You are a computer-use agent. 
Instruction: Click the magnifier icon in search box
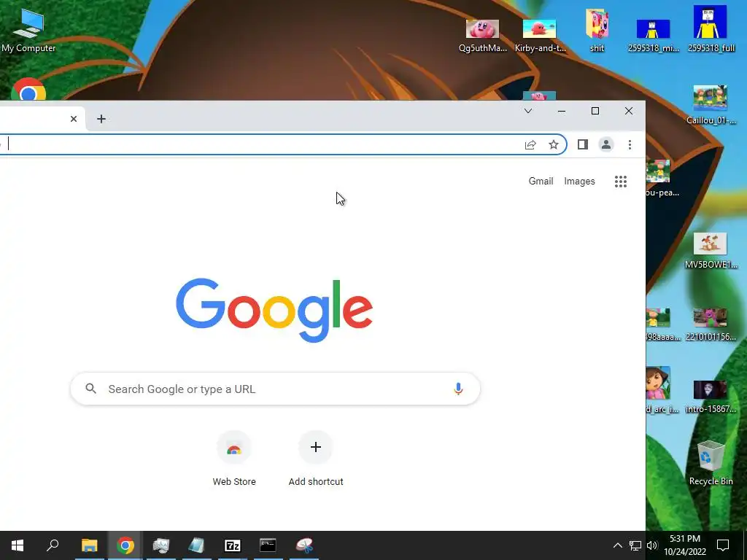coord(90,389)
